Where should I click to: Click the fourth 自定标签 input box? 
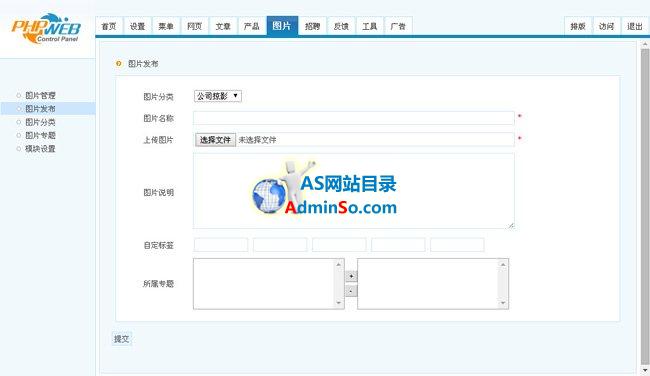tap(398, 245)
